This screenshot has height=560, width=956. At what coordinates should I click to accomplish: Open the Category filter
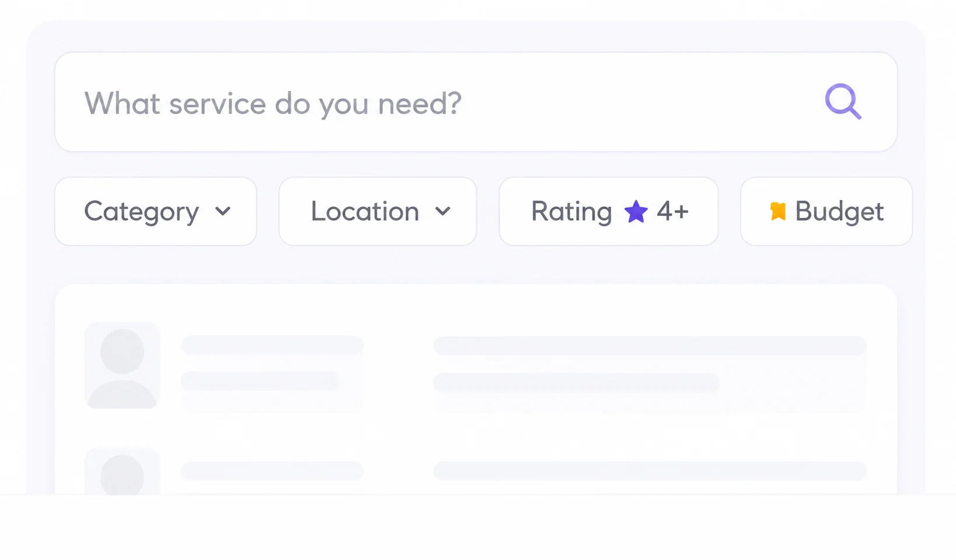(156, 211)
